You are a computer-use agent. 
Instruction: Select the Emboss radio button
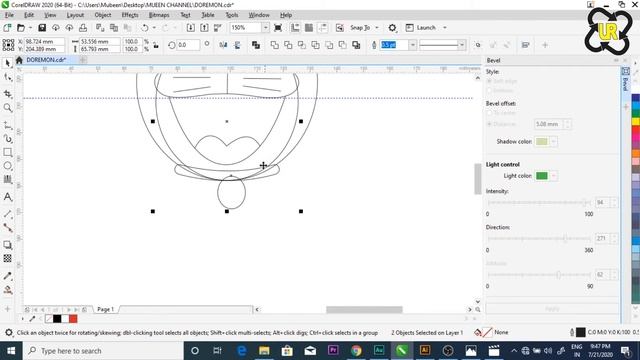489,91
